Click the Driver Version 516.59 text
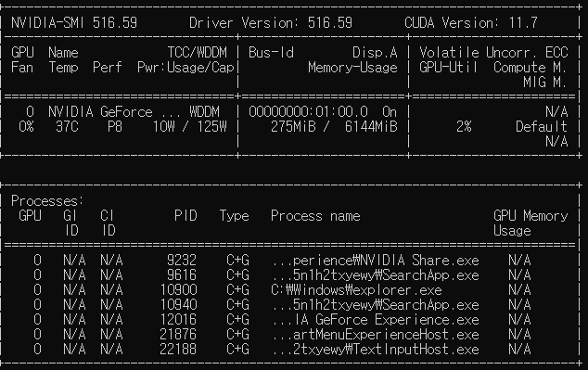 [x=271, y=23]
